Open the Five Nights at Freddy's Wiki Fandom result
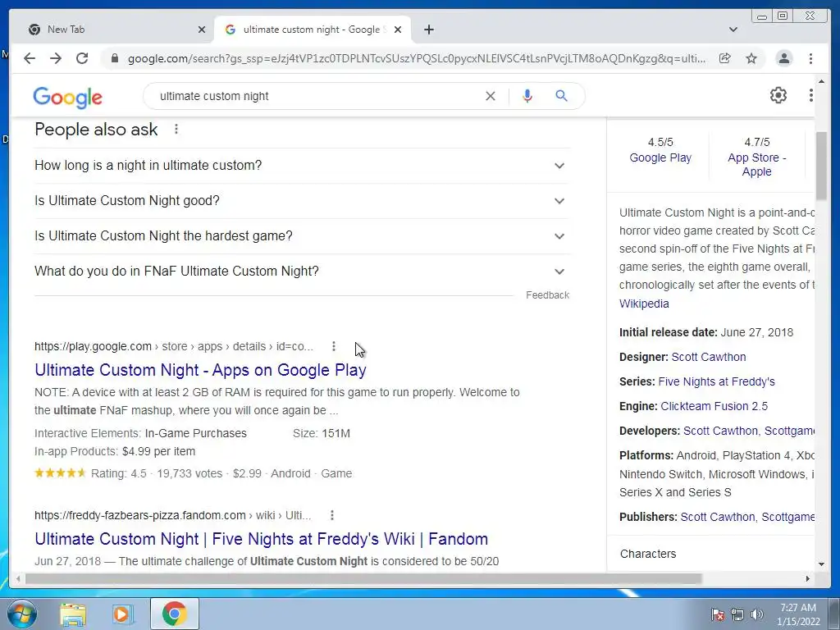The width and height of the screenshot is (840, 630). point(261,539)
